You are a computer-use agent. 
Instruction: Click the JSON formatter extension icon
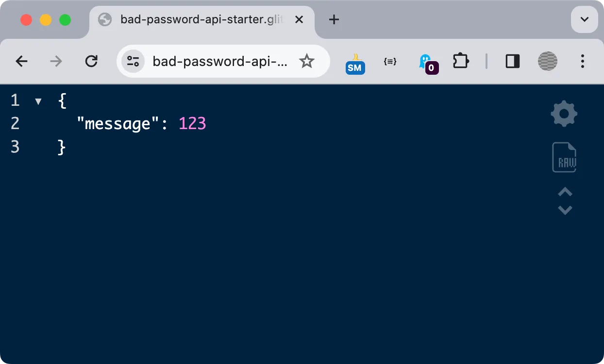pyautogui.click(x=390, y=61)
